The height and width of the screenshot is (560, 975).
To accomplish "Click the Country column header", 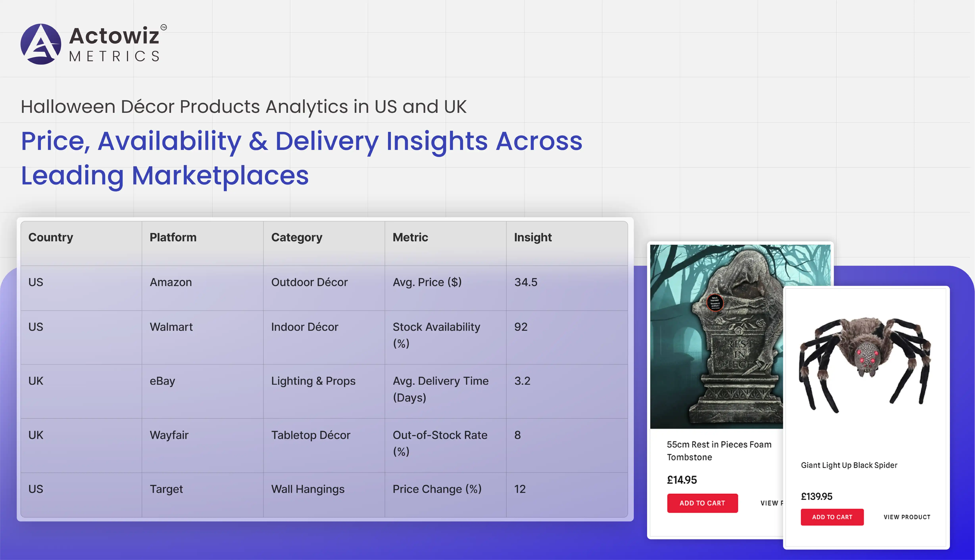I will pyautogui.click(x=51, y=237).
